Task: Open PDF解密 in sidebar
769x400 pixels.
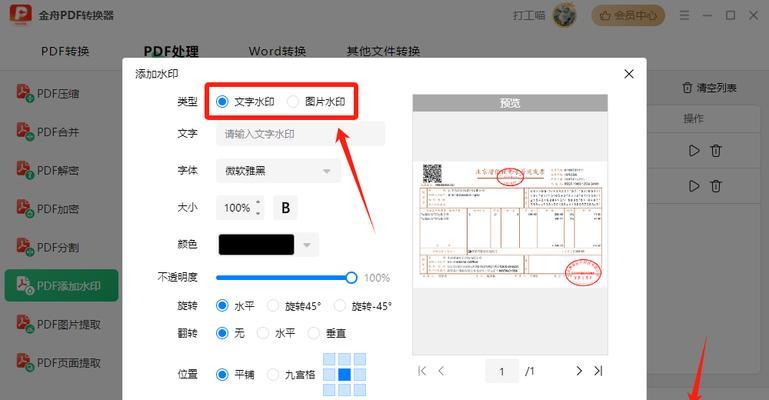Action: click(x=48, y=170)
